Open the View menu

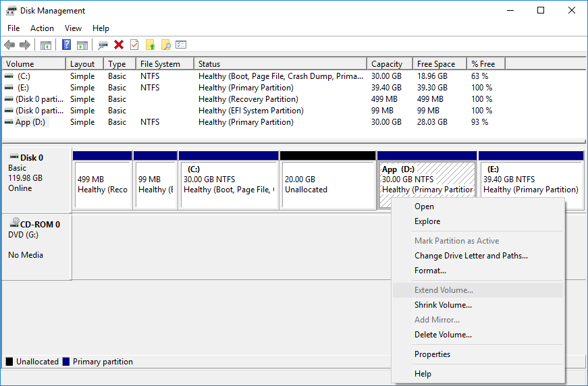click(73, 28)
